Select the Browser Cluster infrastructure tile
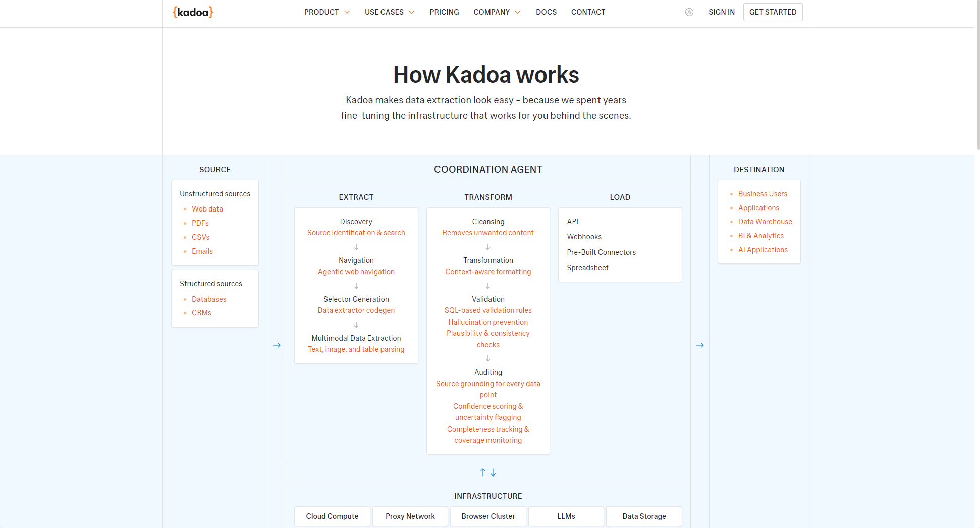This screenshot has width=980, height=528. 487,516
